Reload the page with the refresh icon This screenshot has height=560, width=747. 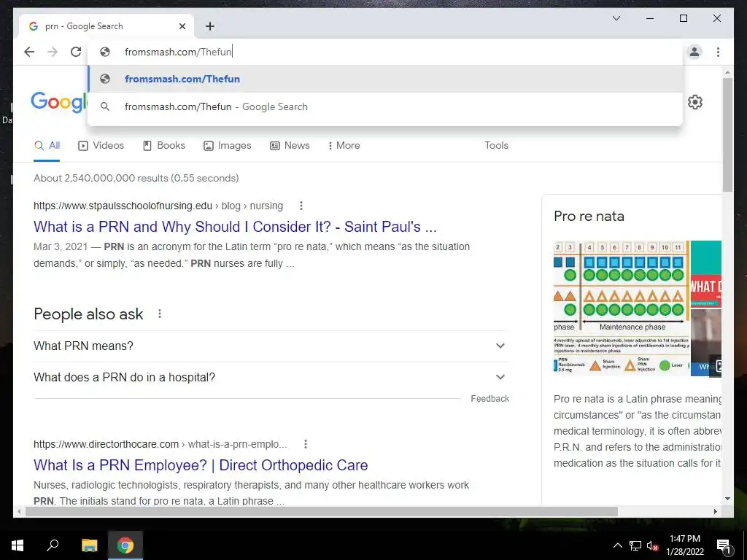[x=76, y=52]
